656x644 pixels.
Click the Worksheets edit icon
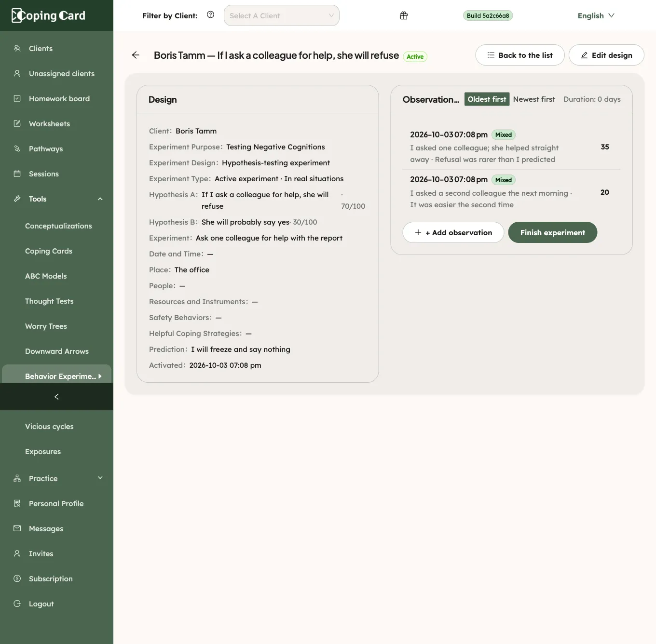17,123
